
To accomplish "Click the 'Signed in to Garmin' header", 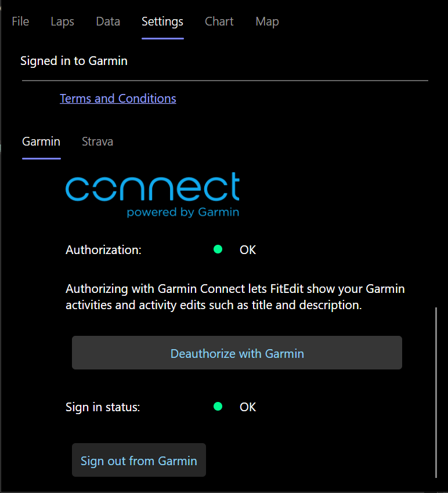I will (74, 60).
